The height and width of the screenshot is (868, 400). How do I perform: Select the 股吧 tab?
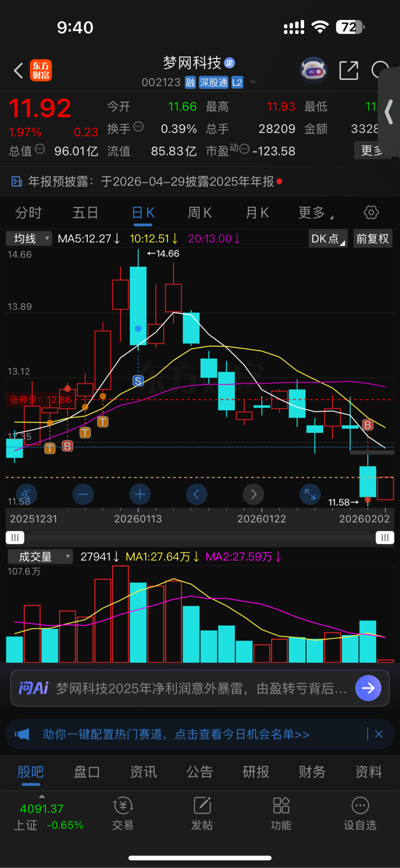[31, 772]
